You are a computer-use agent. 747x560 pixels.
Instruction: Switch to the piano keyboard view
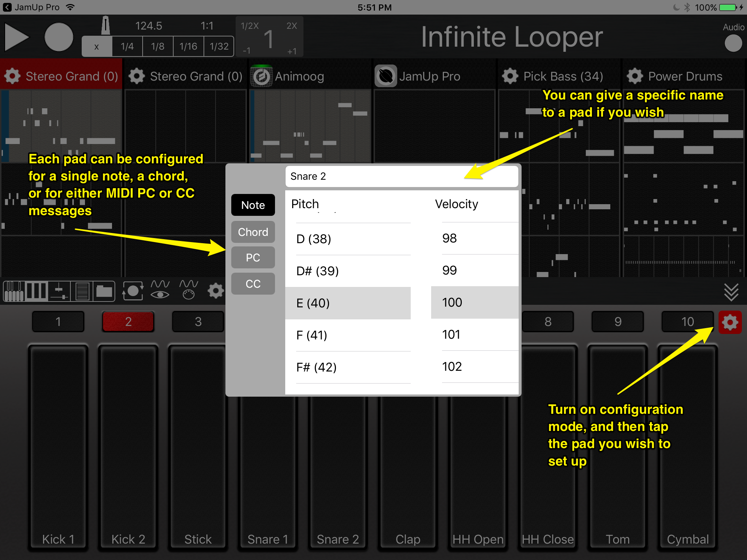(14, 291)
